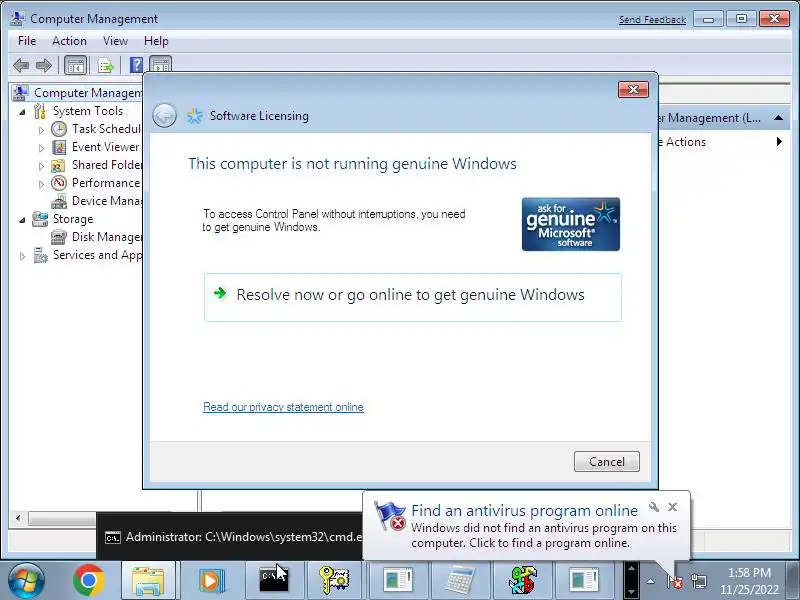Open the Windows Start button

pos(25,581)
